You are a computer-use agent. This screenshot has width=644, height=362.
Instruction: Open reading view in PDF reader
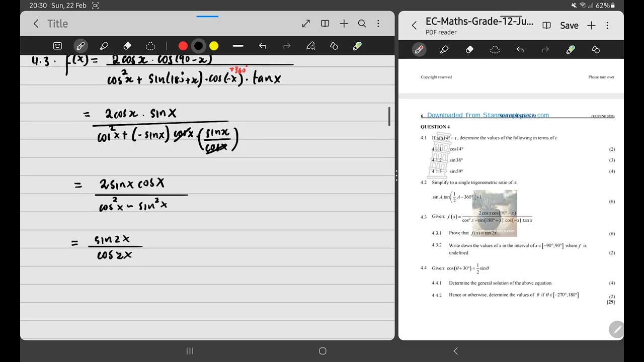point(547,25)
